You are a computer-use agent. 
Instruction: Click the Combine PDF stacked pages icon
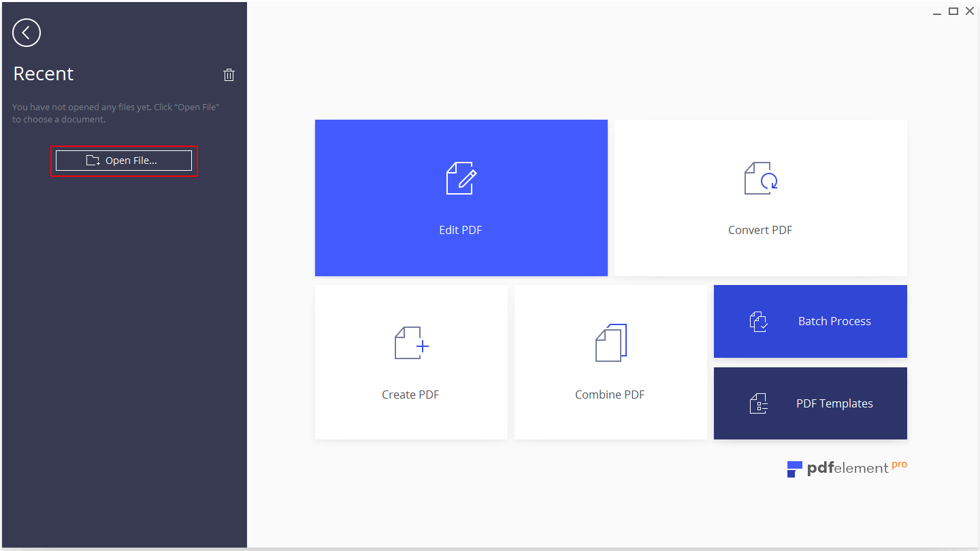[x=611, y=342]
